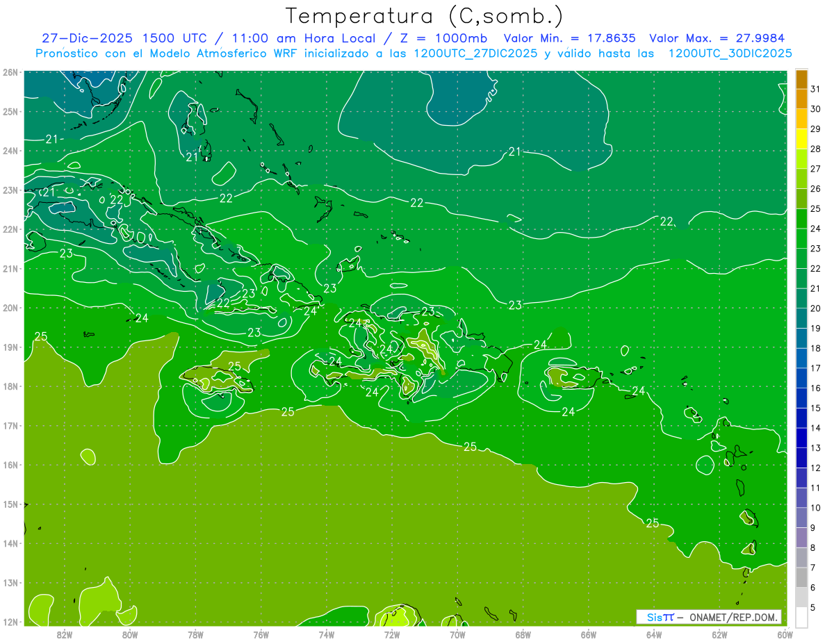
Task: Click the 17N latitude axis label
Action: coord(10,426)
